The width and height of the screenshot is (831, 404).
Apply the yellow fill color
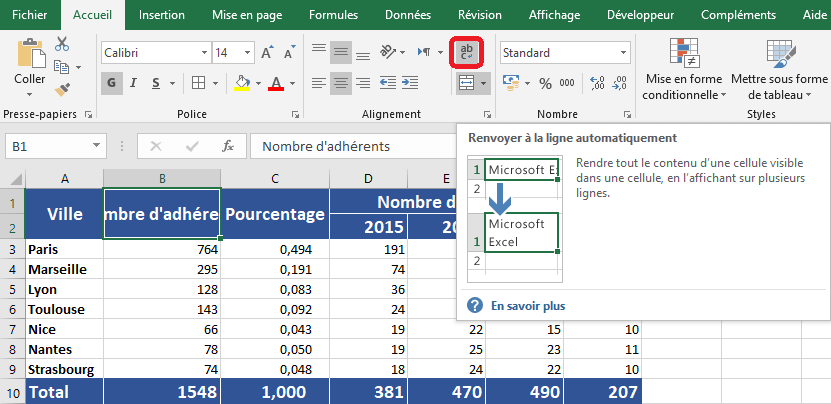pos(241,83)
